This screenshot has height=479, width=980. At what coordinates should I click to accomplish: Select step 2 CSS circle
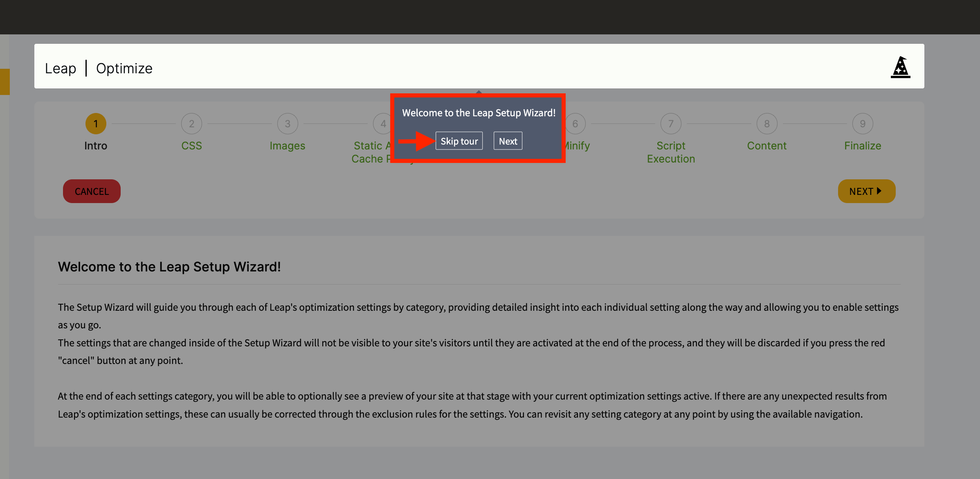191,124
